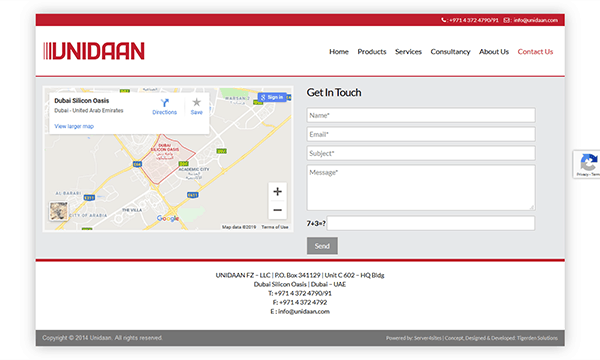
Task: Zoom in the map with plus button
Action: click(x=277, y=191)
